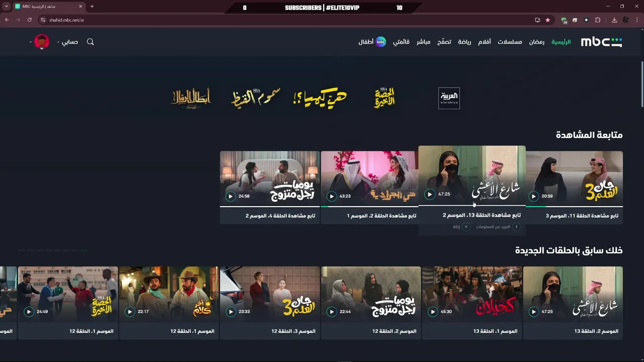Click the MBC Shahid logo
The height and width of the screenshot is (362, 644).
pyautogui.click(x=601, y=42)
